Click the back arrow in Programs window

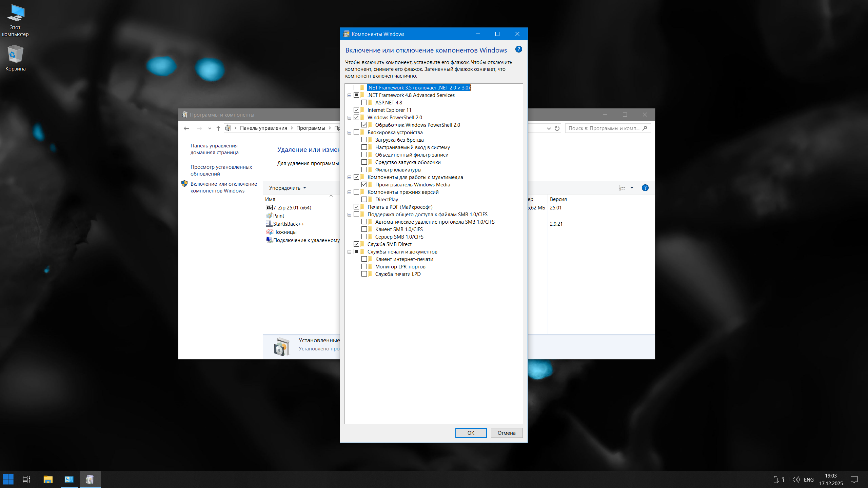click(186, 128)
